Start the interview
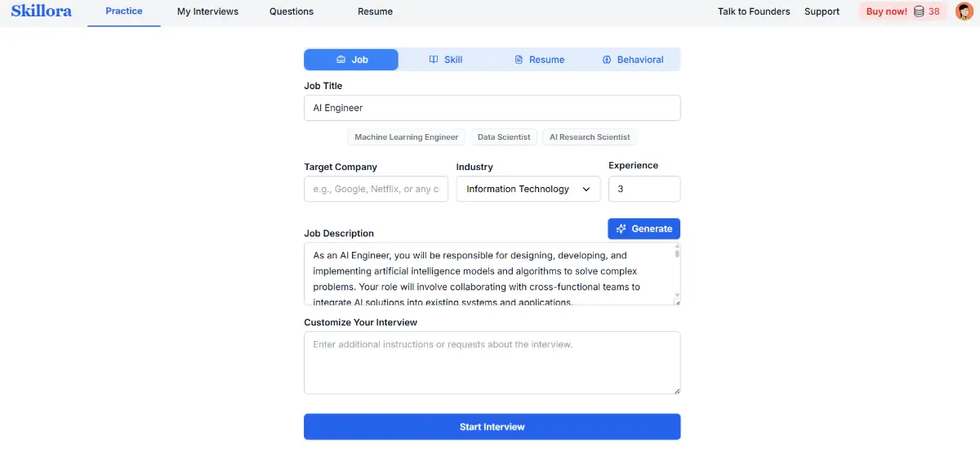The width and height of the screenshot is (980, 457). (492, 427)
